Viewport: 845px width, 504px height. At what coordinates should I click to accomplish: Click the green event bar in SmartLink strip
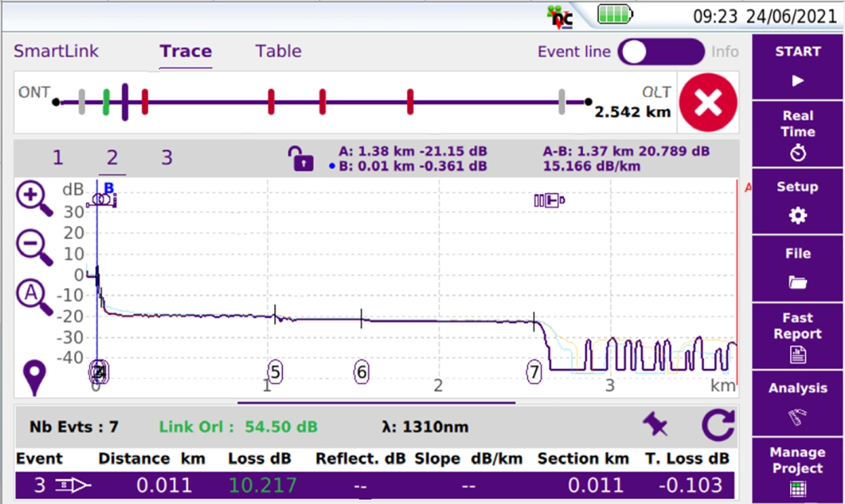click(106, 102)
